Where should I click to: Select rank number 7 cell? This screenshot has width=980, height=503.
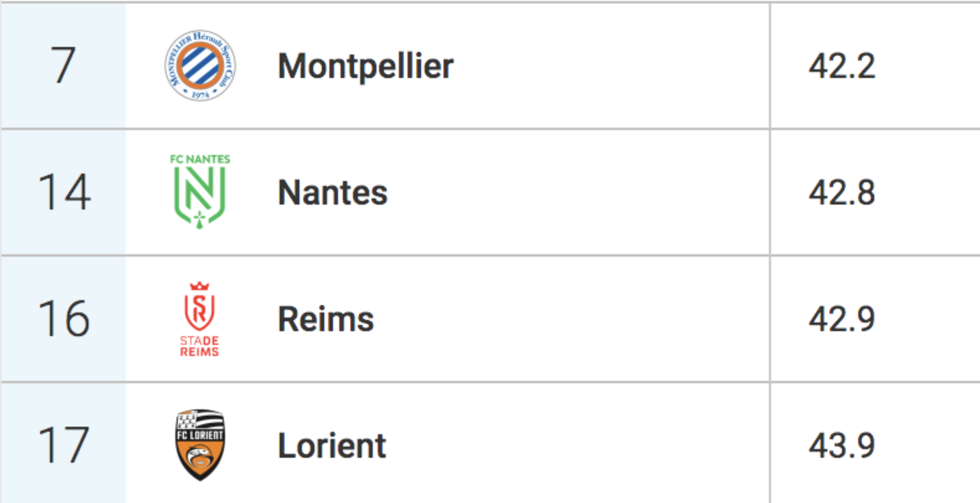(x=63, y=65)
